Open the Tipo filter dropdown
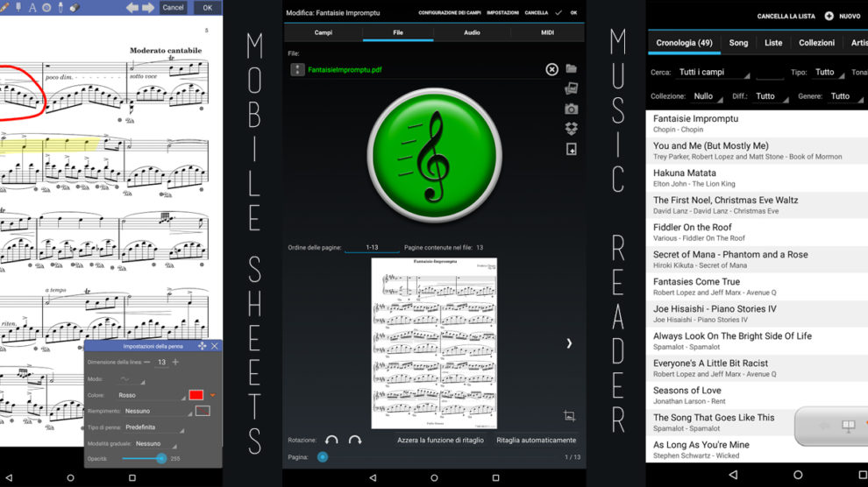 coord(829,73)
